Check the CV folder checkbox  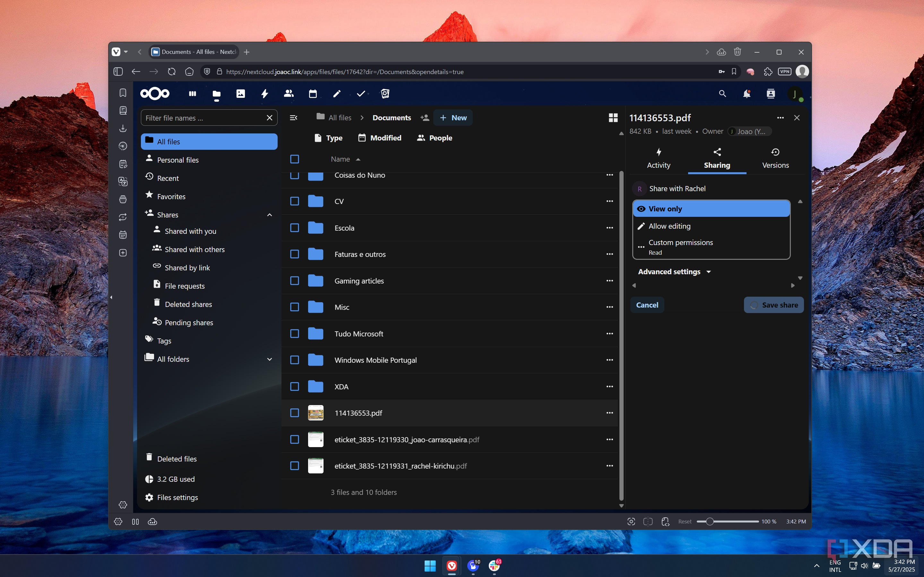click(294, 201)
